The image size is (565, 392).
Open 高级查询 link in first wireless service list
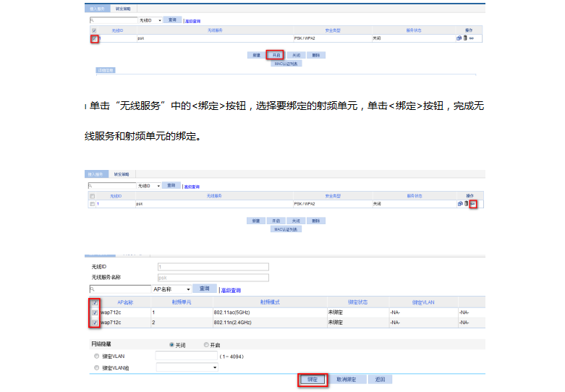pos(192,21)
